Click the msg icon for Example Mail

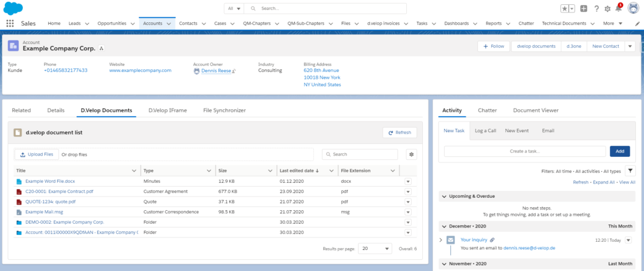pyautogui.click(x=19, y=212)
